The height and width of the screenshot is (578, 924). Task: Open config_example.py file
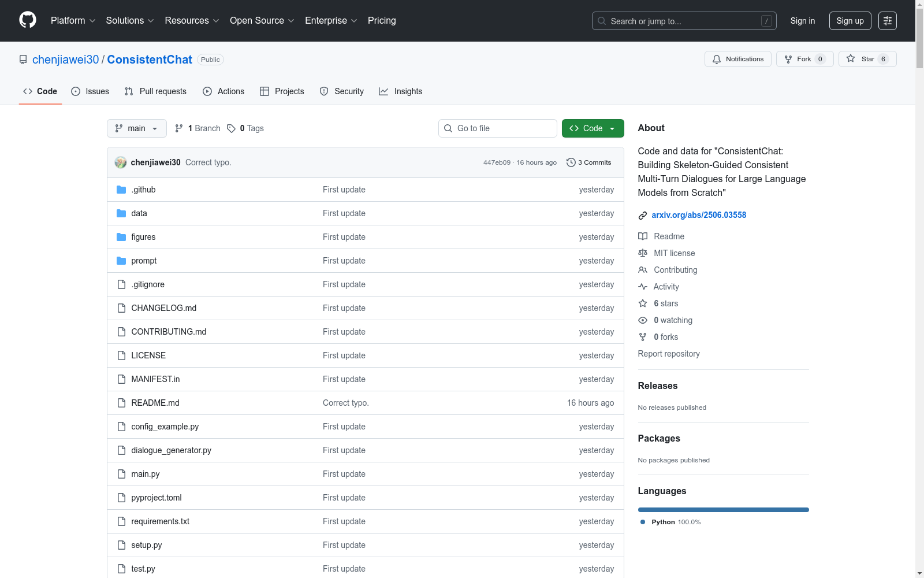[165, 427]
